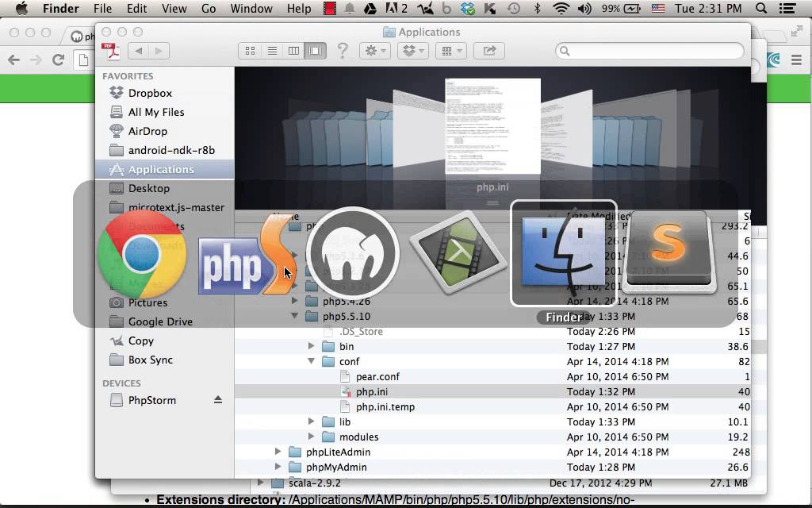This screenshot has height=508, width=812.
Task: Open Spotlight search magnifier
Action: tap(761, 8)
